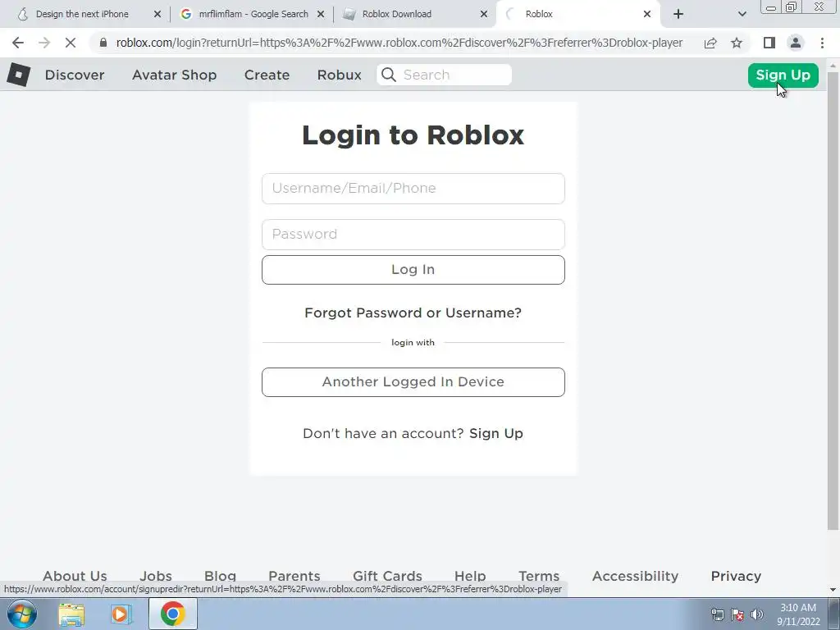Click the Chrome taskbar icon

[172, 614]
